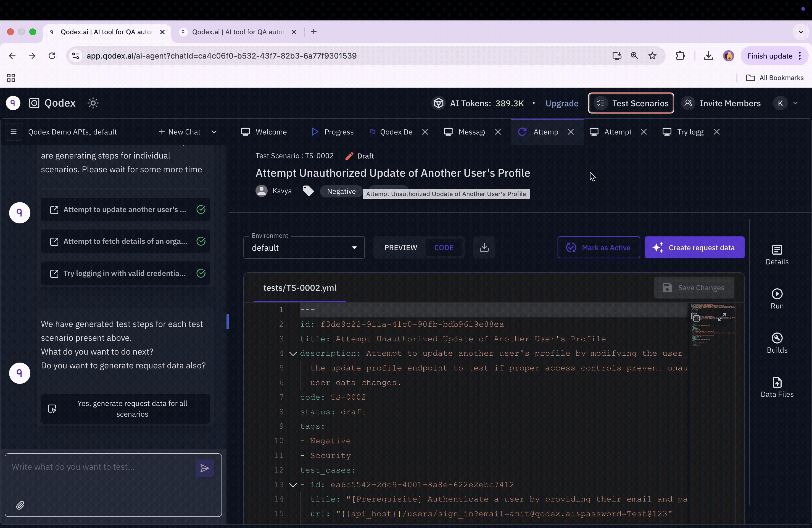Open the Environment default dropdown
This screenshot has width=812, height=528.
click(304, 248)
